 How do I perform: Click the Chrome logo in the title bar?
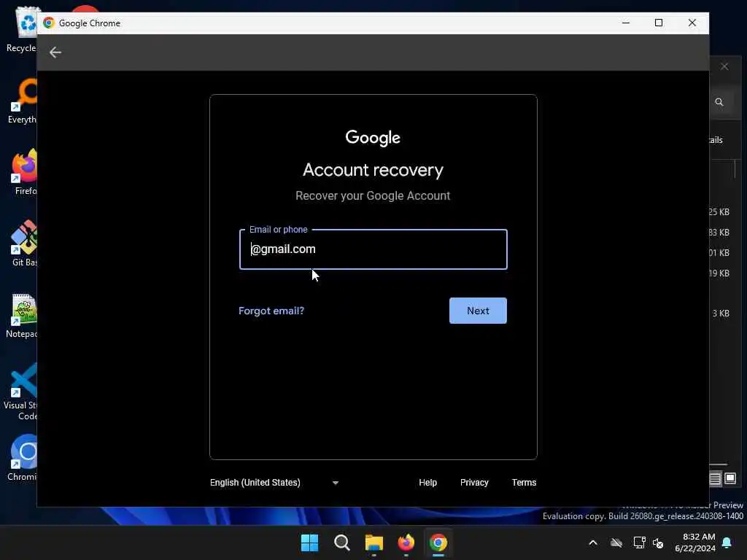49,23
